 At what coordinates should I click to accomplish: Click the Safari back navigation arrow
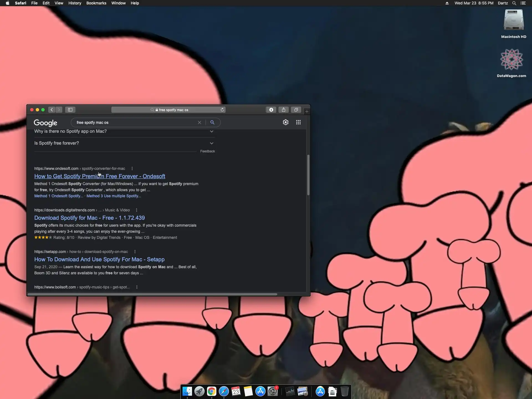click(52, 110)
